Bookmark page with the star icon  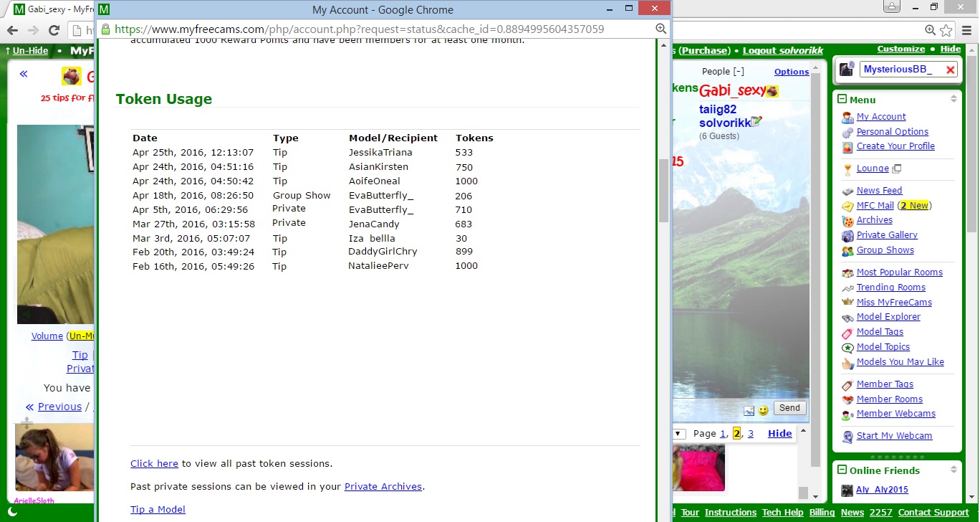pos(946,30)
